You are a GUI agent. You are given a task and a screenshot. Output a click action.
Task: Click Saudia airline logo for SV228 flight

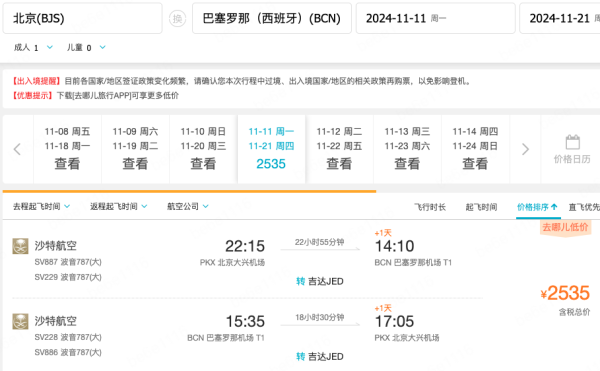pos(20,321)
